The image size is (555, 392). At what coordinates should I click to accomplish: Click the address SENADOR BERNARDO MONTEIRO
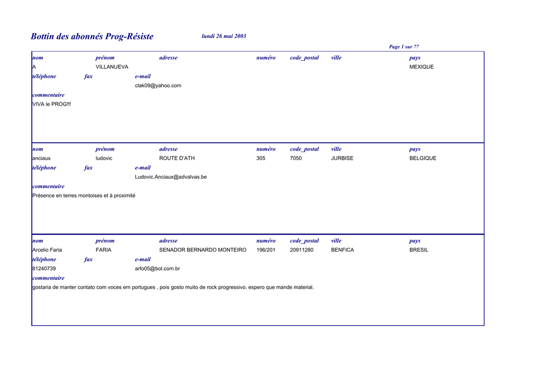coord(203,250)
